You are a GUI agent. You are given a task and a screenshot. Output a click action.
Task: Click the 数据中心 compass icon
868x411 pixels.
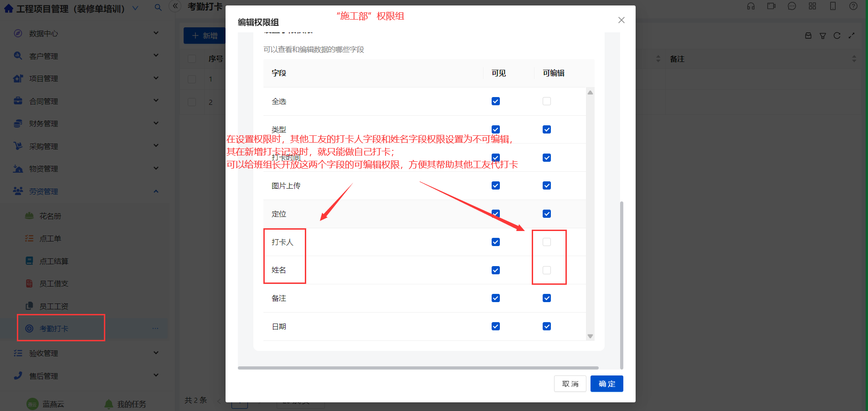tap(18, 33)
